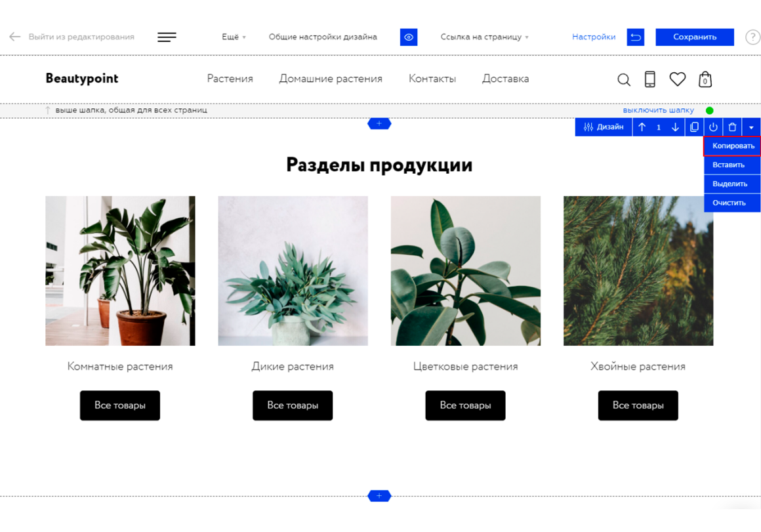761x532 pixels.
Task: Open the Доставка nav item
Action: coord(505,79)
